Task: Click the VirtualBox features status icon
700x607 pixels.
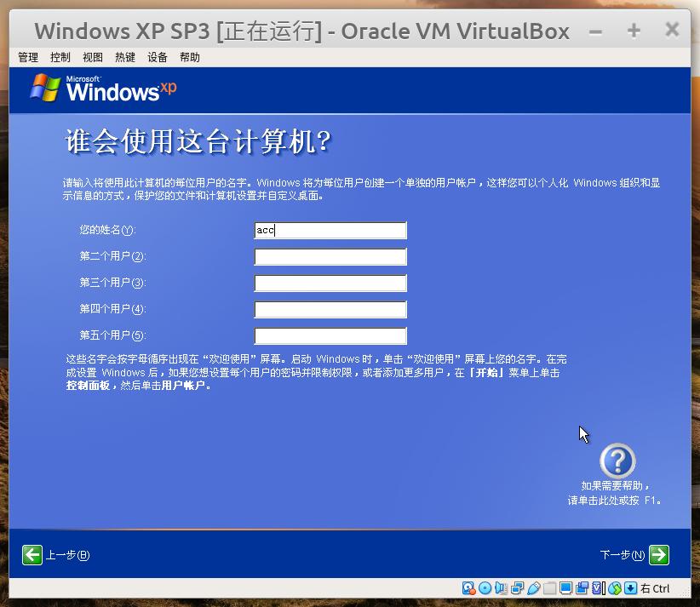Action: tap(598, 587)
